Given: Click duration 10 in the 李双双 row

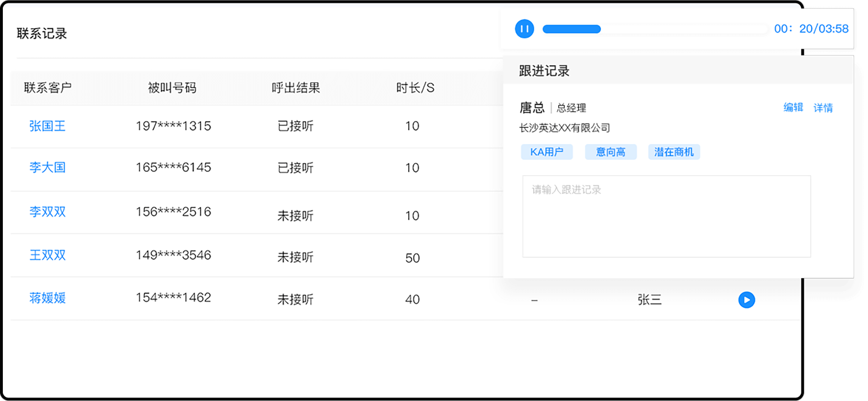Looking at the screenshot, I should coord(412,216).
